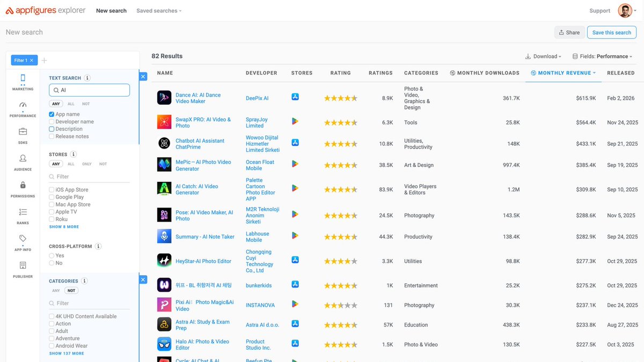Screen dimensions: 644x362
Task: Click Google Play icon for SwapX PRO
Action: tap(295, 121)
